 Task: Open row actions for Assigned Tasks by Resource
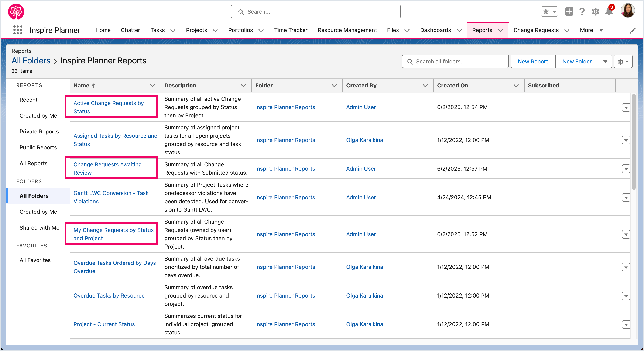tap(626, 140)
